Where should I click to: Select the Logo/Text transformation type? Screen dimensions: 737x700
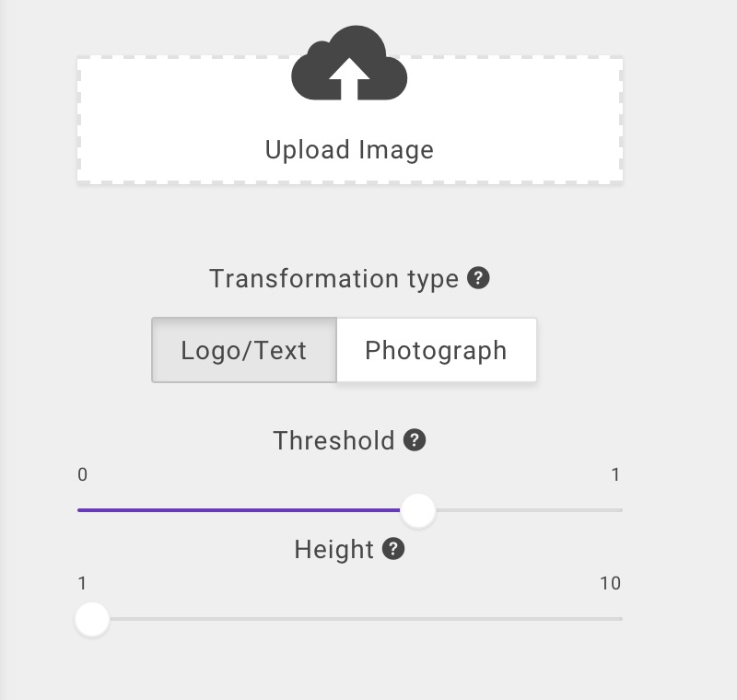(244, 350)
